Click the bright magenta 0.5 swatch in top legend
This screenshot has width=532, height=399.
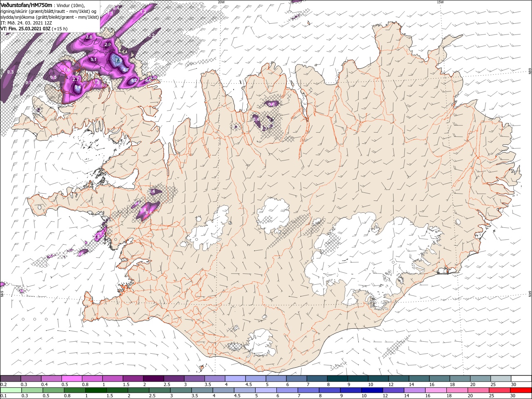click(71, 379)
